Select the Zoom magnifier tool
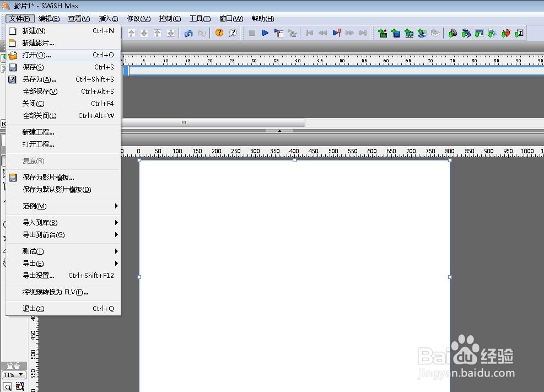 [7, 387]
